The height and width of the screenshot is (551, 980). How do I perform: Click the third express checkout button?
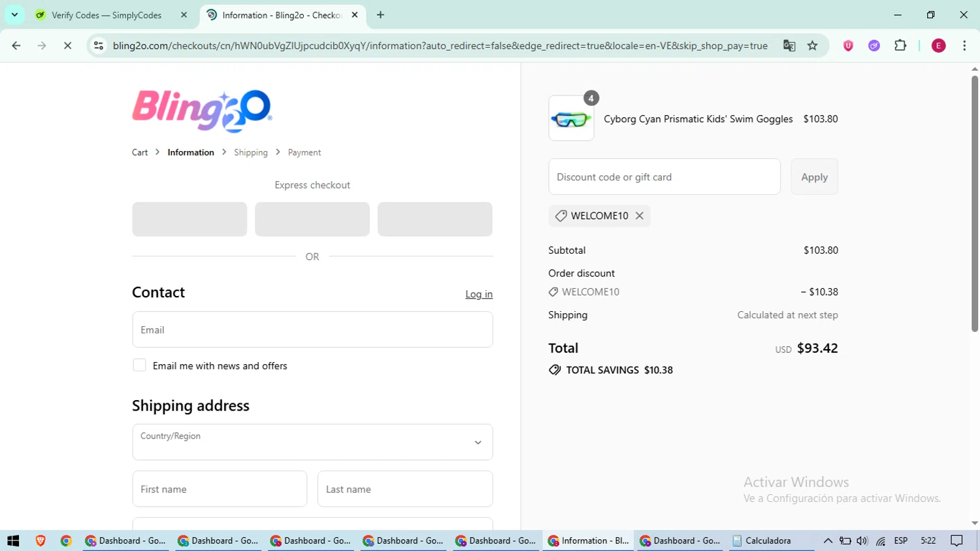tap(435, 219)
